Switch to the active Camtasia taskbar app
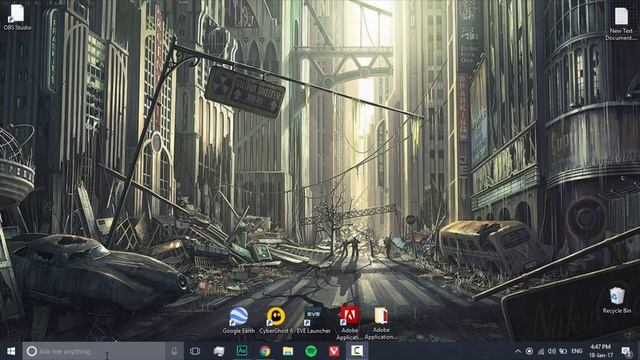 357,351
